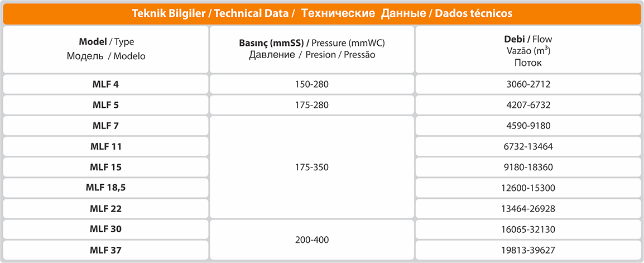Click the 3060-2712 flow value
Viewport: 644px width, 263px height.
tap(528, 84)
